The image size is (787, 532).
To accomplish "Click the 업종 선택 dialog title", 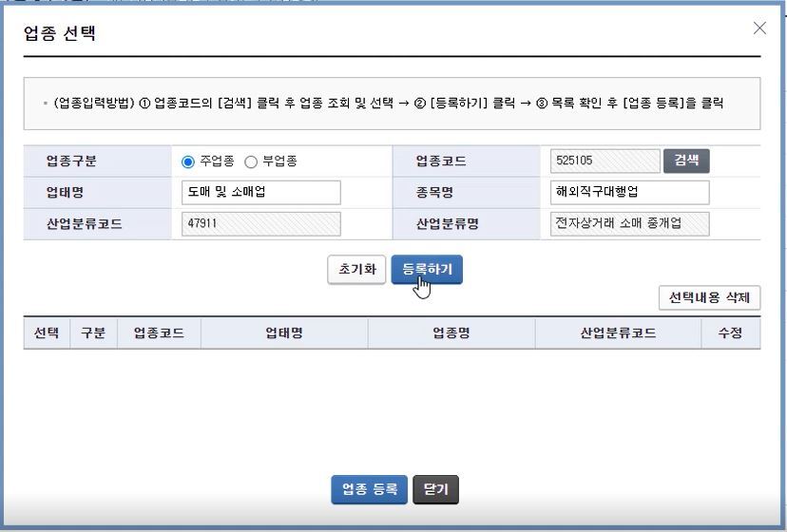I will coord(59,33).
